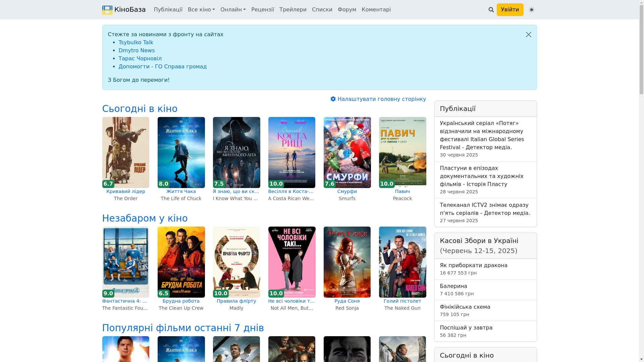
Task: Open the ICTV2 five series article
Action: [x=485, y=209]
